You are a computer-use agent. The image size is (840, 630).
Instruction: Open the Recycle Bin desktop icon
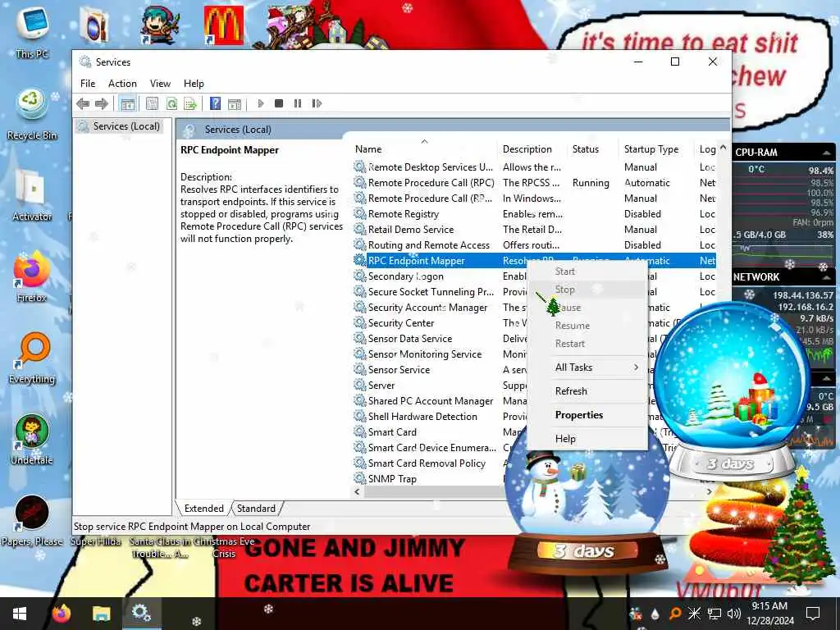32,115
